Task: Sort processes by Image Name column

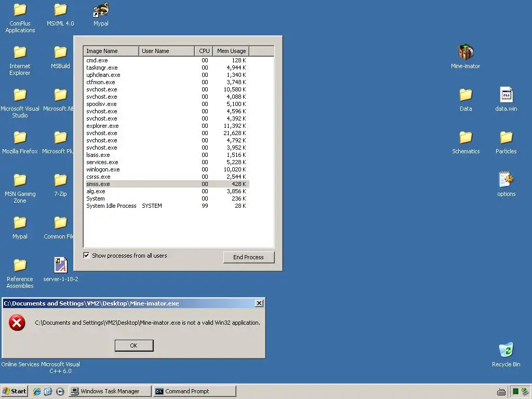Action: click(x=111, y=51)
